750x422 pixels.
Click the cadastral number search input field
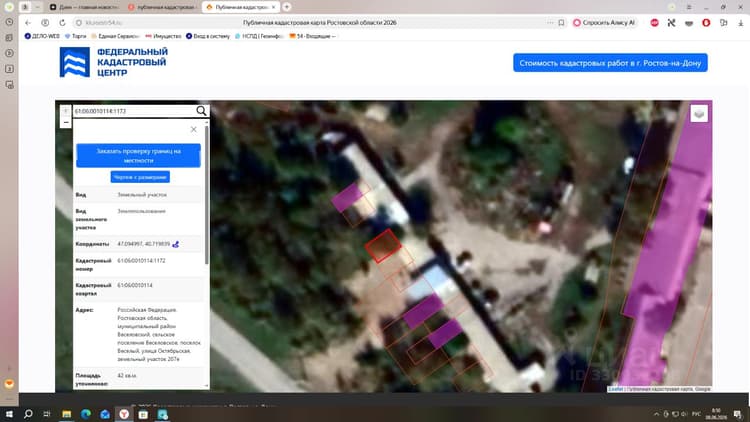point(134,111)
